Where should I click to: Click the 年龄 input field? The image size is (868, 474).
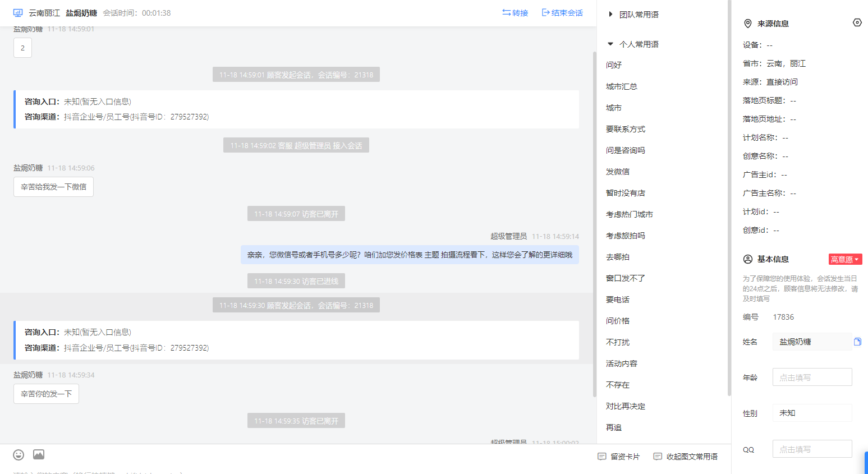click(x=812, y=377)
